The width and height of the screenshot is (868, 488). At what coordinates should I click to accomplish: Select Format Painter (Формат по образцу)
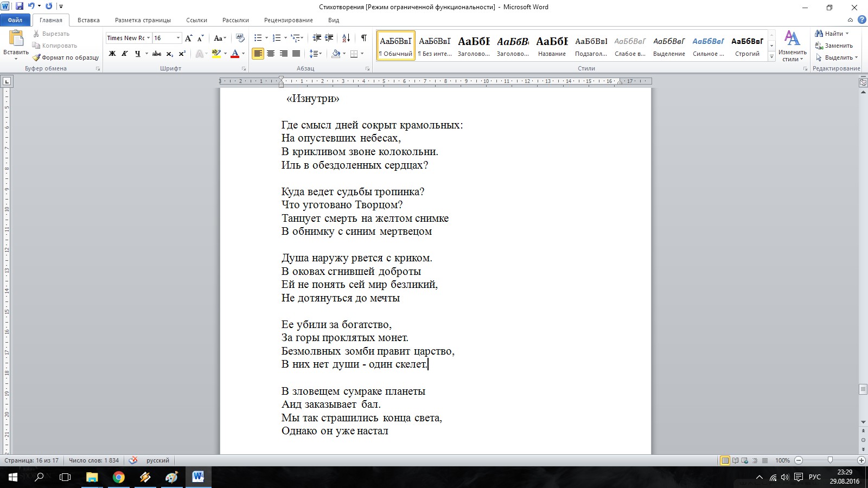pos(66,57)
